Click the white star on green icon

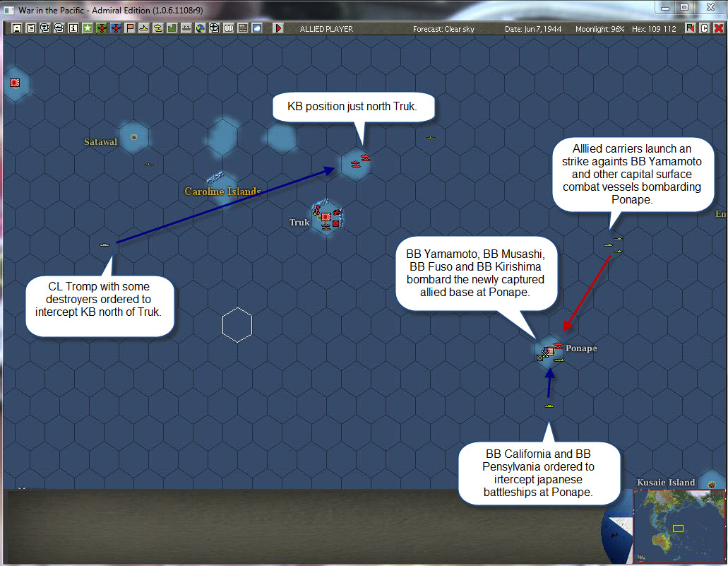[88, 28]
